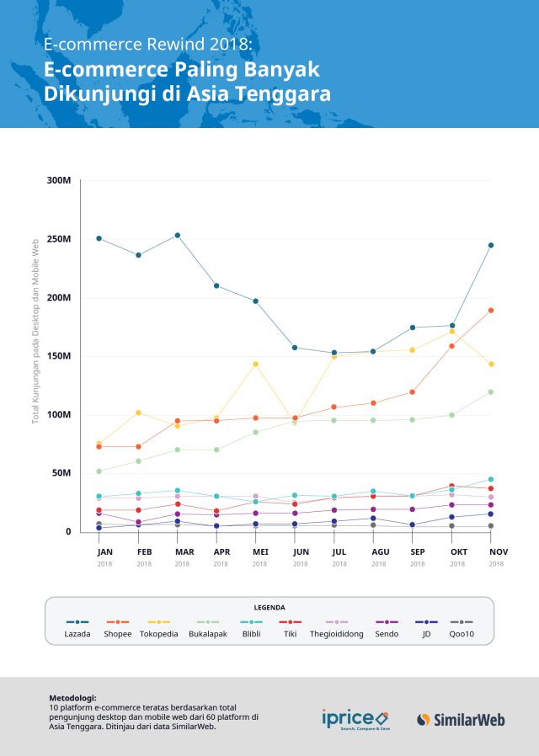The height and width of the screenshot is (756, 539).
Task: Select the Tokopedia data point for February
Action: [138, 413]
